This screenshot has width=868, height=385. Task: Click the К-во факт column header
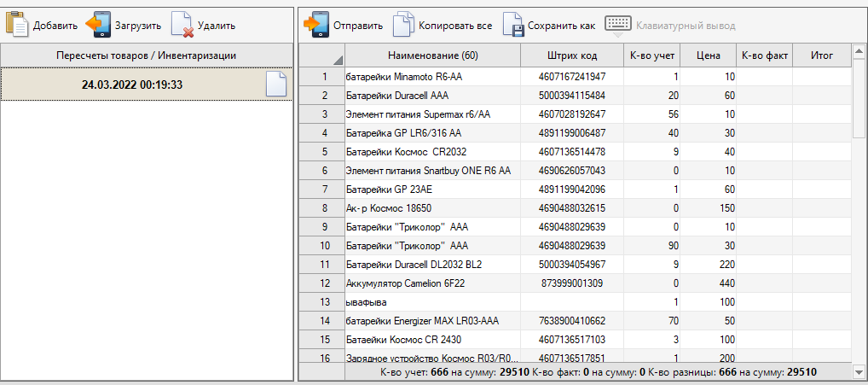coord(764,55)
